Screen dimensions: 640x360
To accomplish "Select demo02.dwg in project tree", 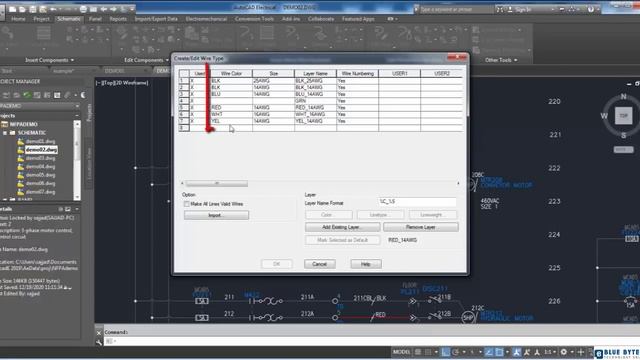I will [x=41, y=150].
